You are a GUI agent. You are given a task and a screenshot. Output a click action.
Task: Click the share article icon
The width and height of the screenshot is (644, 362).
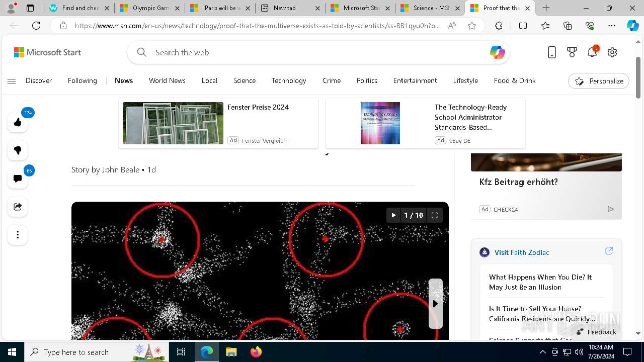18,207
